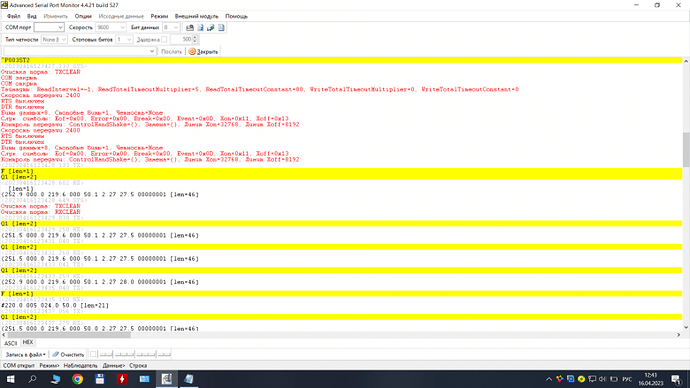Viewport: 690px width, 388px height.
Task: Open the red lightning bolt taskbar app
Action: coord(122,379)
